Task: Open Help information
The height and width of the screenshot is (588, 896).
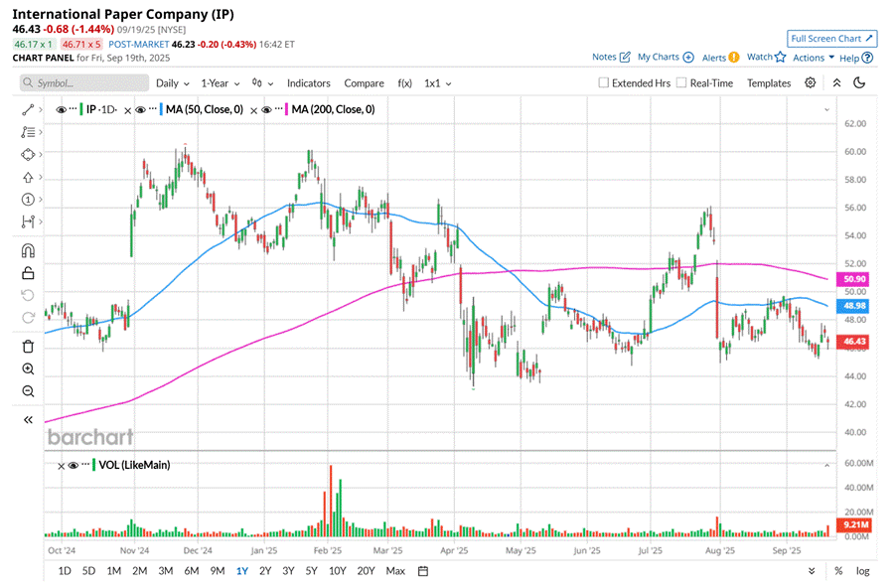Action: [x=856, y=58]
